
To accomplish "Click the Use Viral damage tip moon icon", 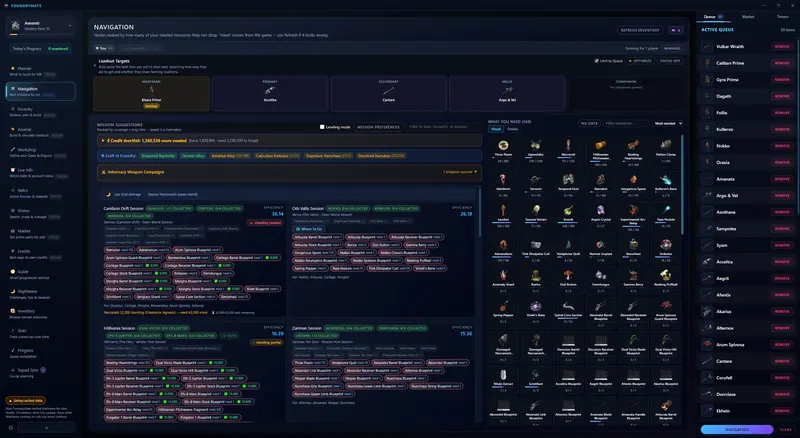I will (108, 194).
